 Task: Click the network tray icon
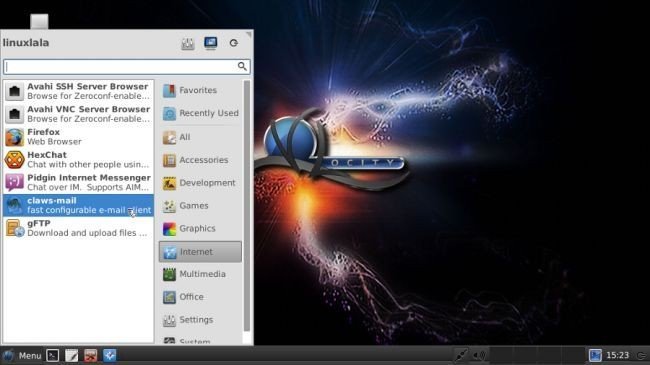[x=460, y=355]
